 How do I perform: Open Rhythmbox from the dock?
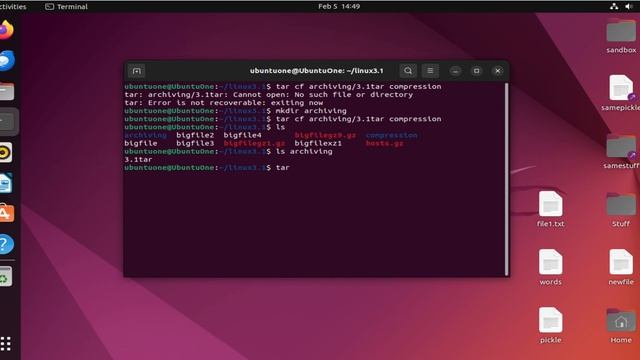[x=6, y=153]
